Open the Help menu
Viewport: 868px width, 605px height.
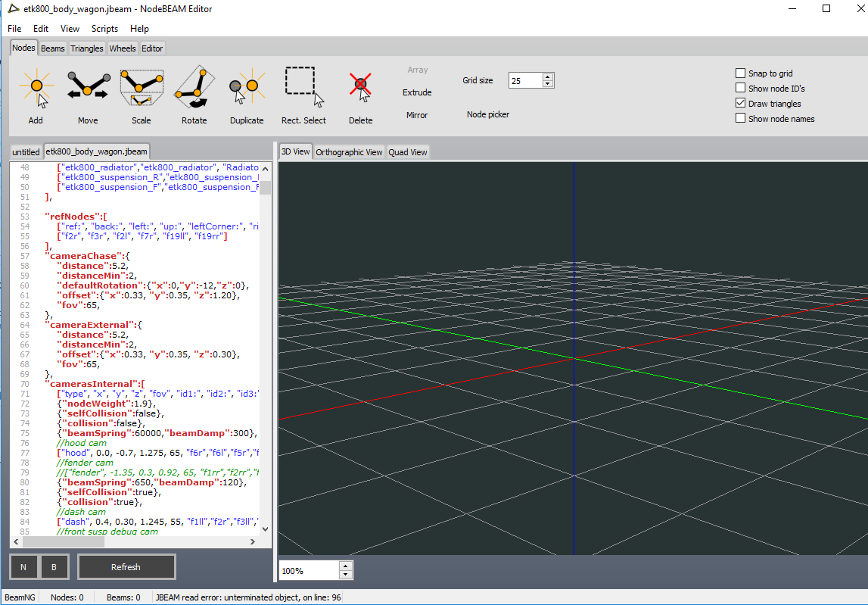139,29
